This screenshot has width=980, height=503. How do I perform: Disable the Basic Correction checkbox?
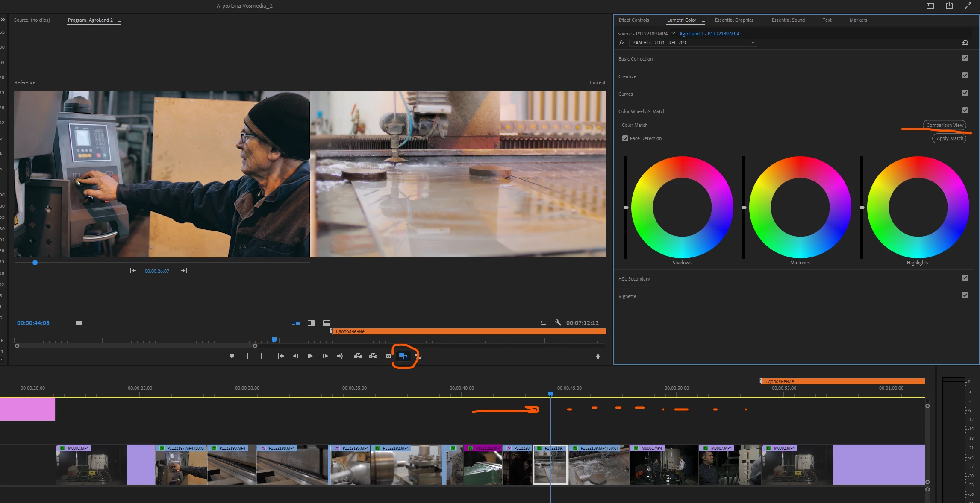click(x=965, y=58)
